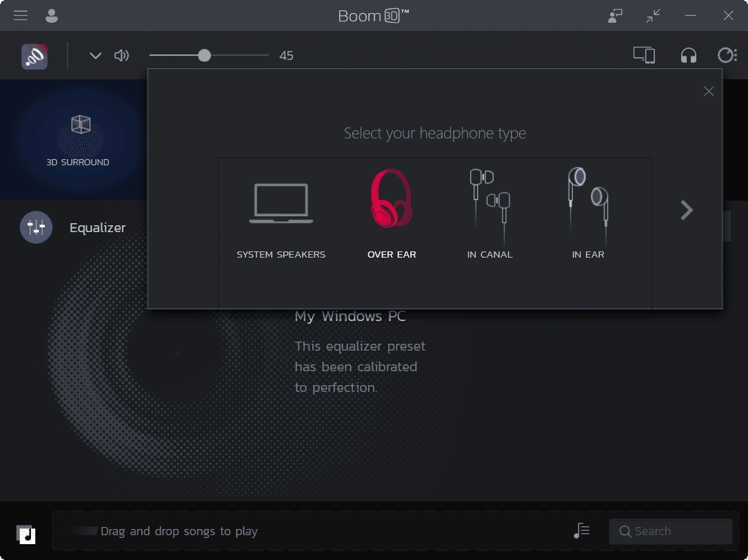Open the connected devices icon
This screenshot has width=748, height=560.
644,55
